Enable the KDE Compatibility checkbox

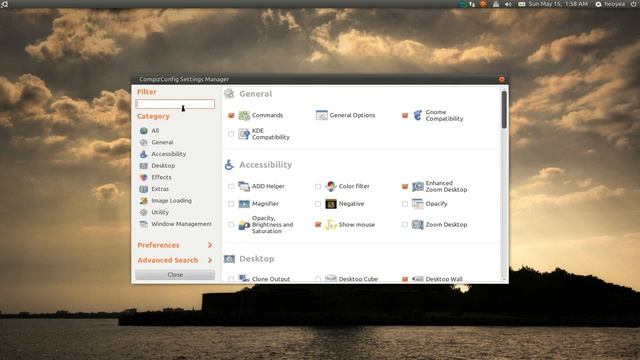pos(231,134)
